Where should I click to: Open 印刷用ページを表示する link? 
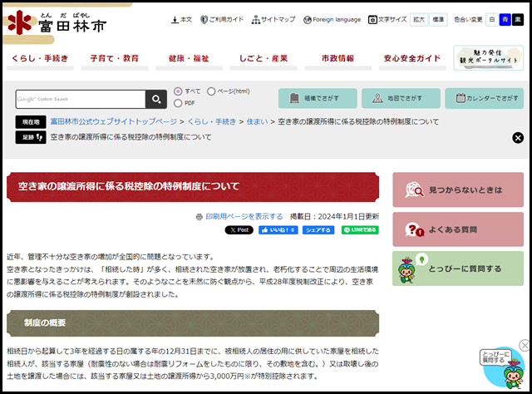click(x=244, y=216)
